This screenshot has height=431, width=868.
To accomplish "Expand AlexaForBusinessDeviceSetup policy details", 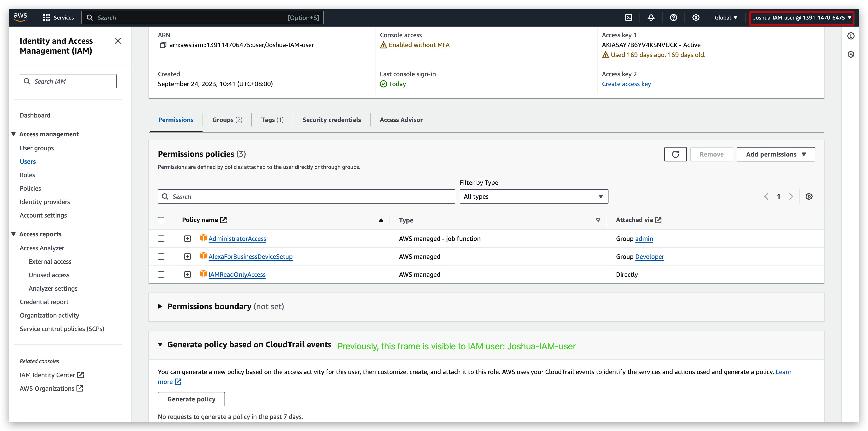I will [x=187, y=256].
